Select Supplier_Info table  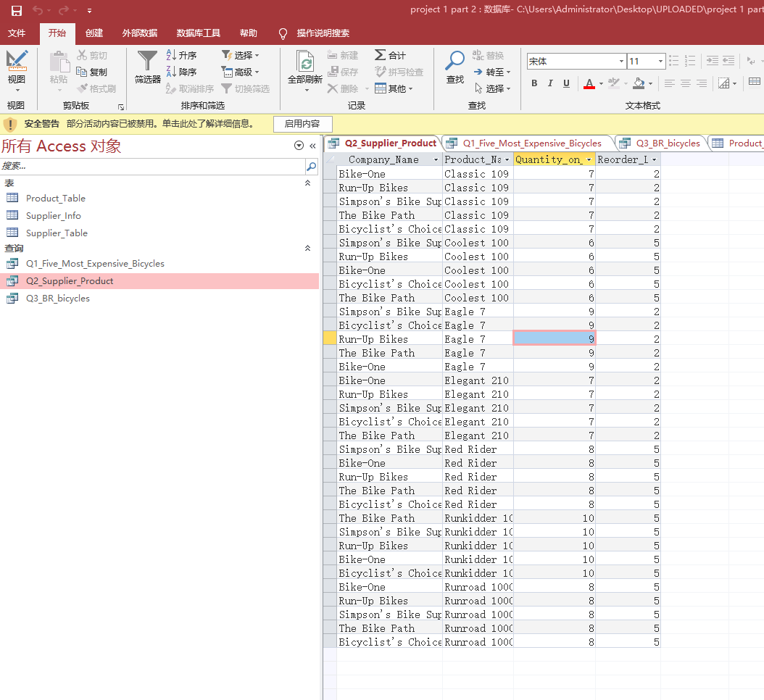(x=54, y=216)
